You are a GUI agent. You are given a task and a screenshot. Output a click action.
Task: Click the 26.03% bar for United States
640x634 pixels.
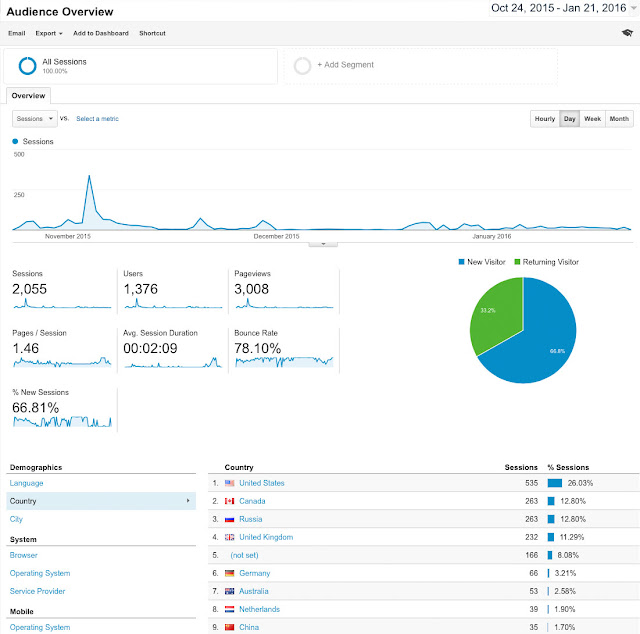[555, 483]
